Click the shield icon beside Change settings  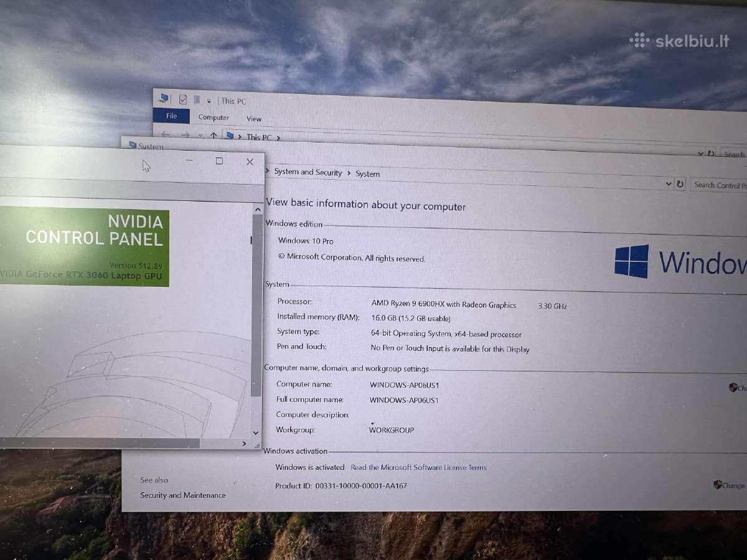pyautogui.click(x=733, y=387)
